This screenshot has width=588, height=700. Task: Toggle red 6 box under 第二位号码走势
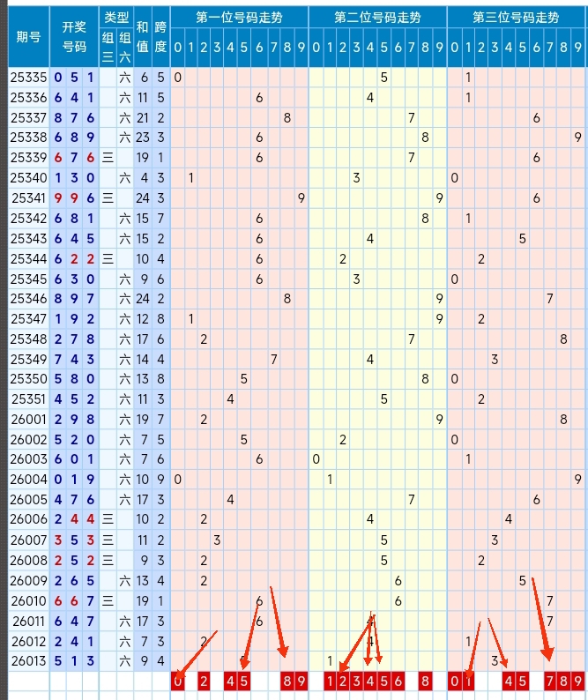pyautogui.click(x=398, y=681)
